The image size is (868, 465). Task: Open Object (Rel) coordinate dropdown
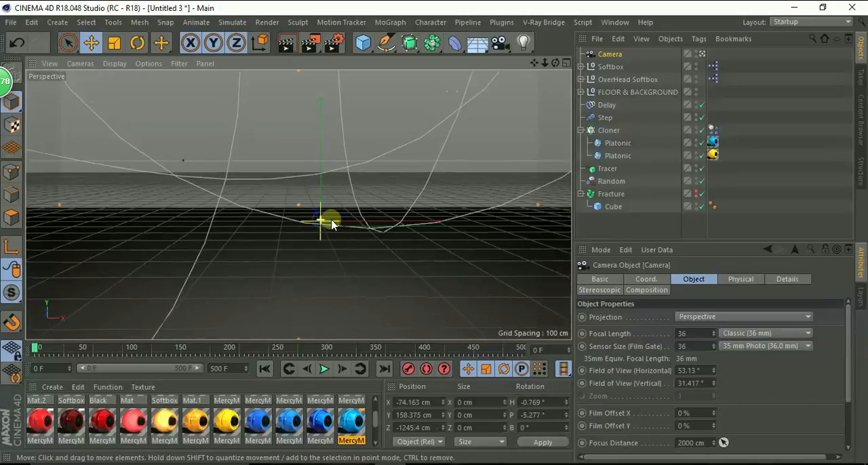419,442
